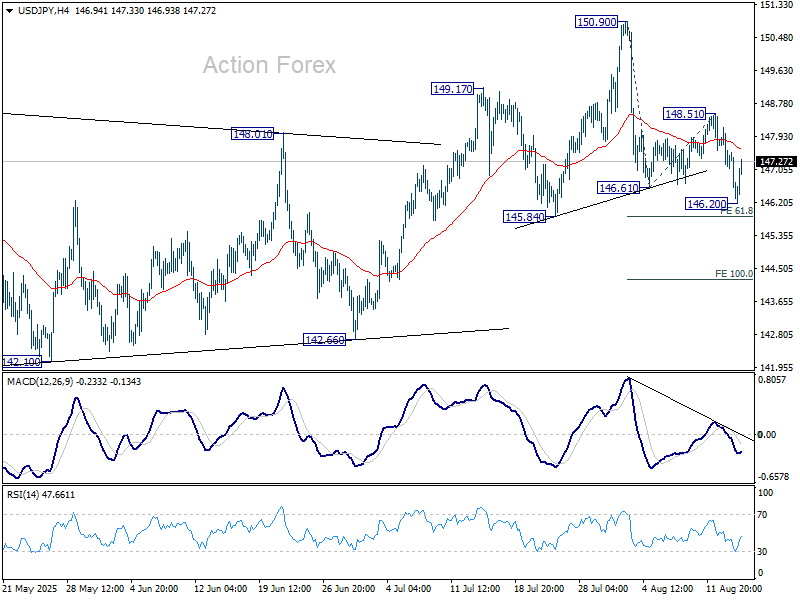Select the 149.170 price label
The width and height of the screenshot is (800, 600).
(453, 89)
